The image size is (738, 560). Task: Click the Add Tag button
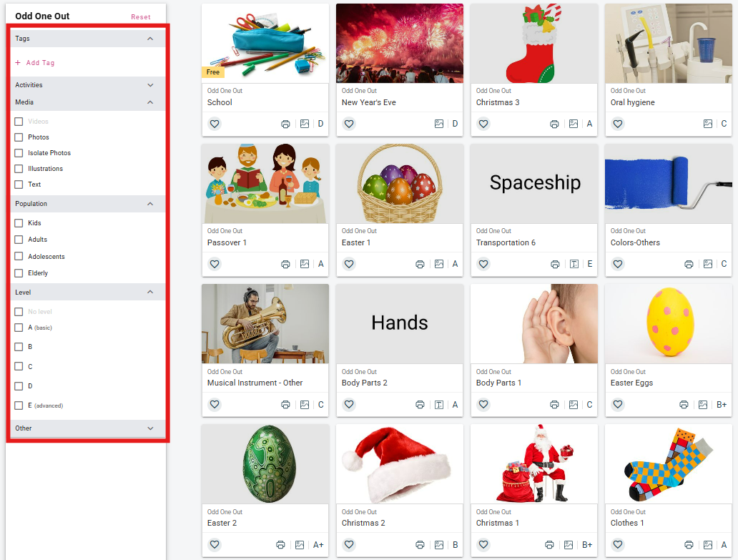(35, 63)
